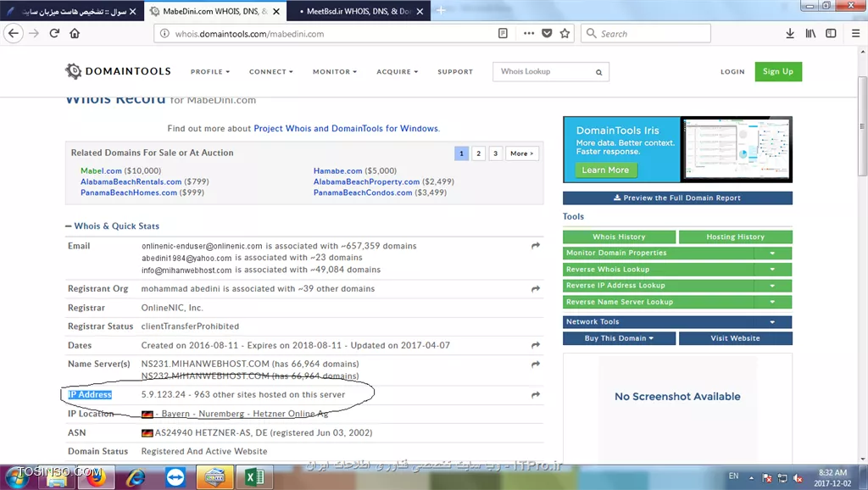Open TeamViewer from the taskbar

coord(175,477)
